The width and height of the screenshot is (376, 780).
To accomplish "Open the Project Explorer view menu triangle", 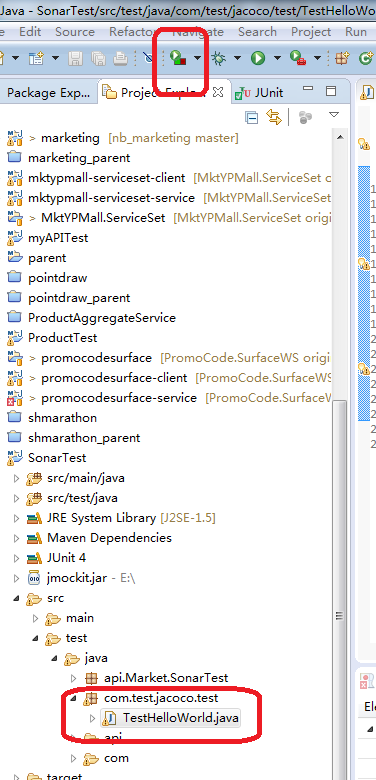I will tap(334, 115).
